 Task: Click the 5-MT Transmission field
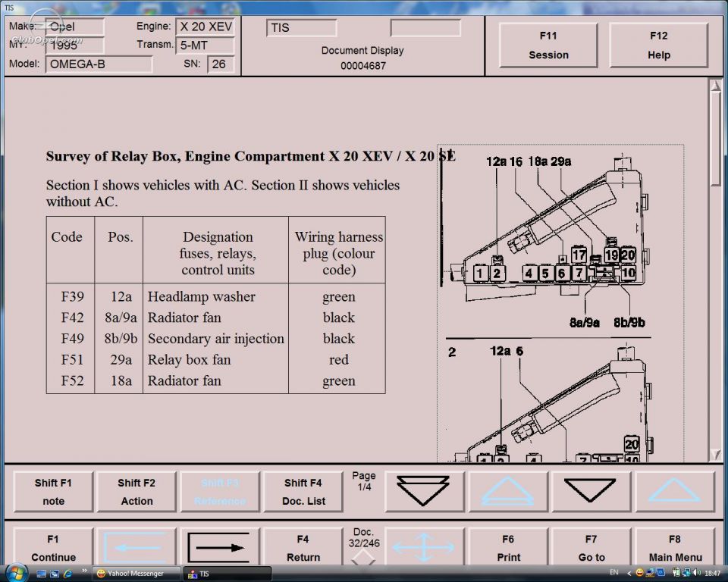206,45
